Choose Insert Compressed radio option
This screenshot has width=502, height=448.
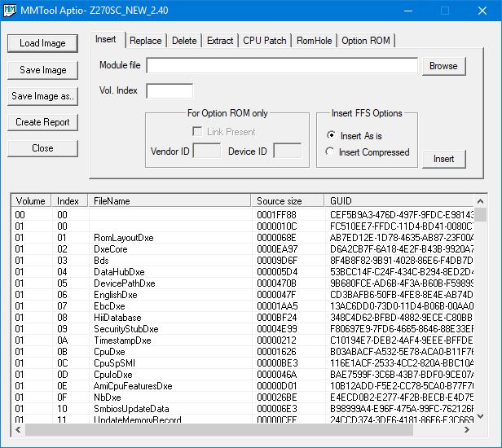330,152
